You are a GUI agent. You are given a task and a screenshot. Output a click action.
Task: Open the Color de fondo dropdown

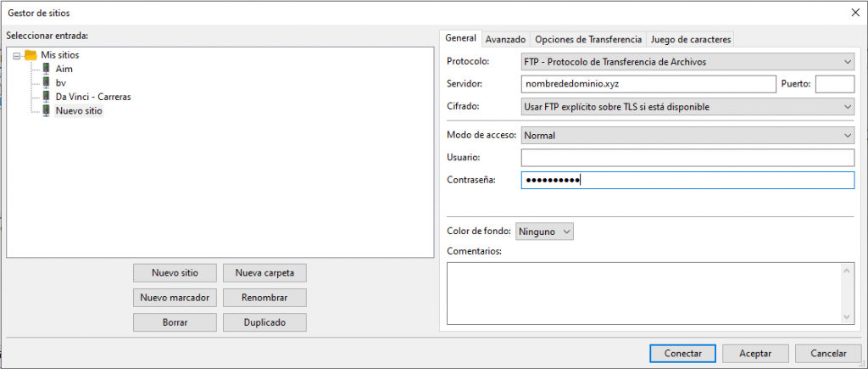point(544,231)
